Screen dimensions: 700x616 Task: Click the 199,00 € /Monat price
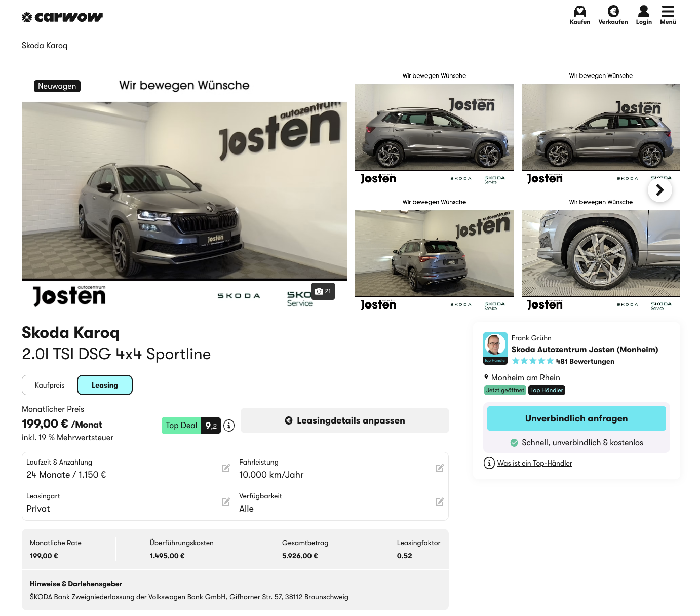(x=62, y=424)
